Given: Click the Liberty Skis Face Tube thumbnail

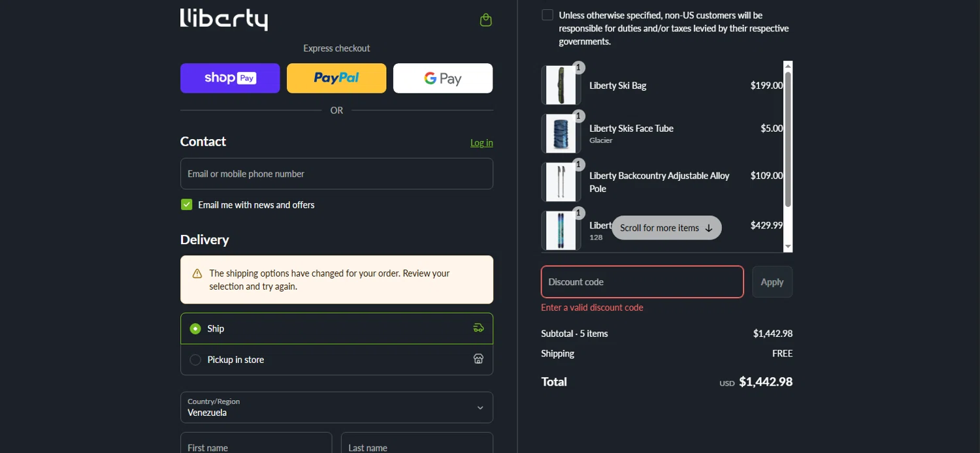Looking at the screenshot, I should point(561,134).
